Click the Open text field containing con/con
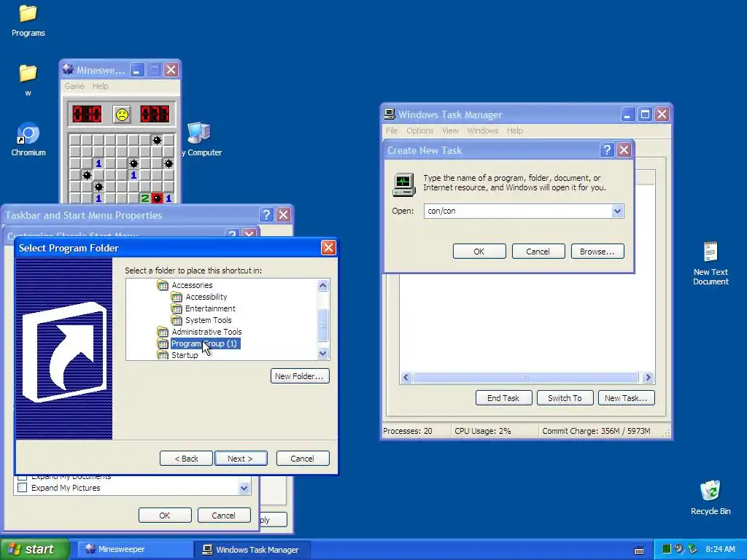Viewport: 747px width, 560px height. pos(518,211)
